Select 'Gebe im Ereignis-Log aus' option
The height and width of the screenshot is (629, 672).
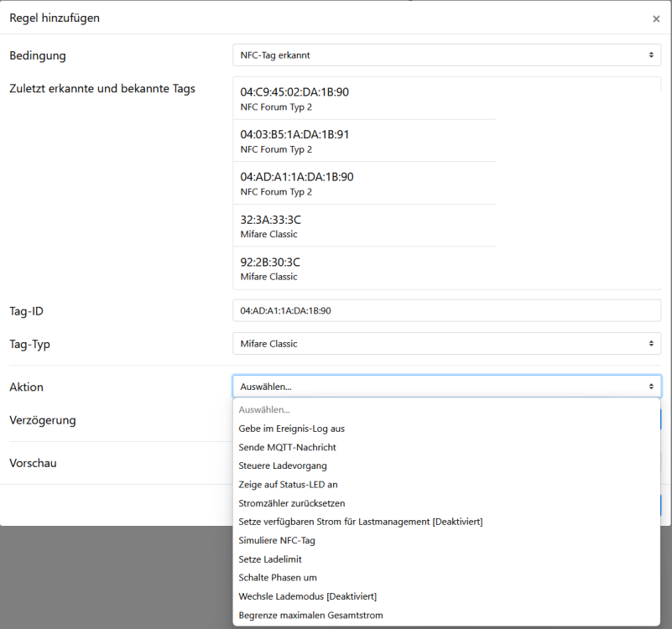(x=291, y=429)
